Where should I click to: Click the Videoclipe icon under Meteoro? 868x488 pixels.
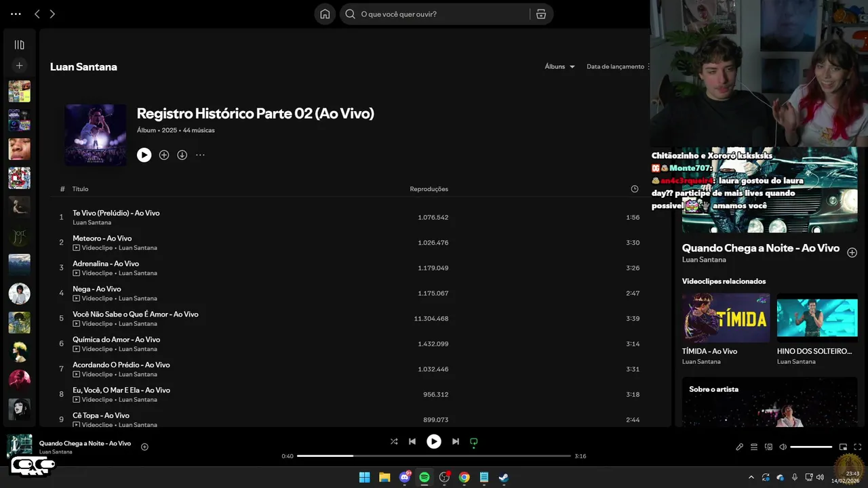77,248
